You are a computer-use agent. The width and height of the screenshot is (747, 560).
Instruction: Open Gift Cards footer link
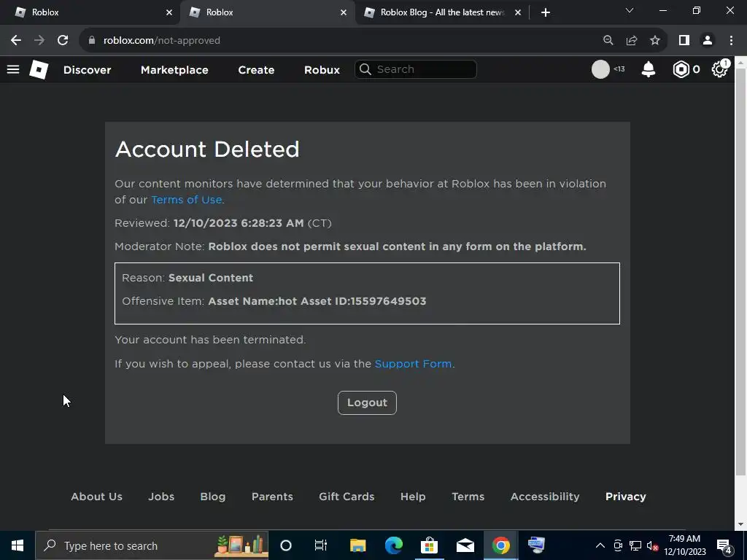347,497
